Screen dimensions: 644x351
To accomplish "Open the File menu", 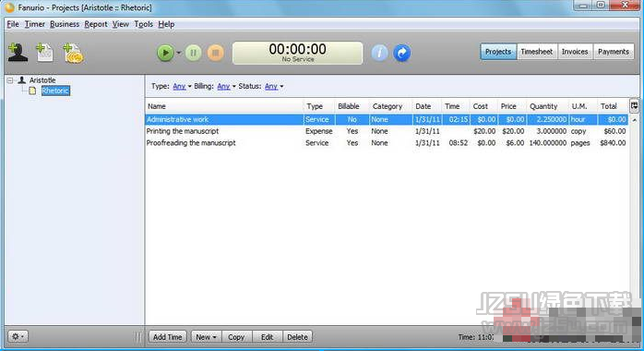I will click(13, 24).
